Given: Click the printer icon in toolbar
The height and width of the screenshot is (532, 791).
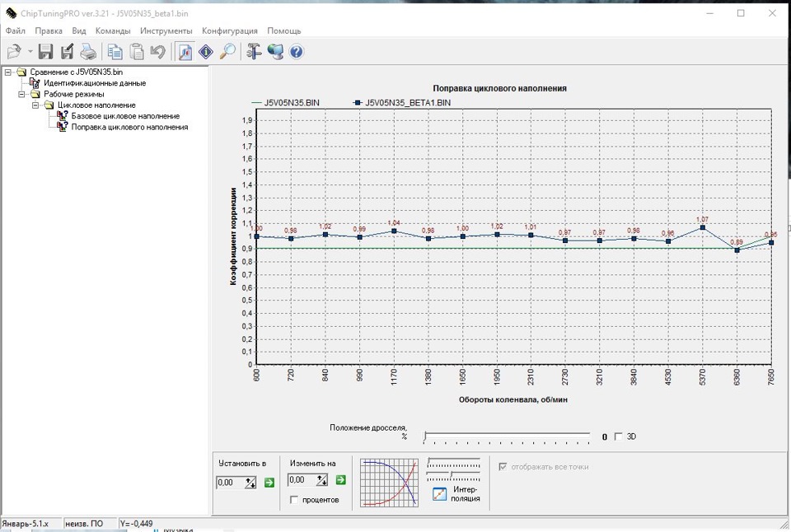Looking at the screenshot, I should tap(88, 52).
